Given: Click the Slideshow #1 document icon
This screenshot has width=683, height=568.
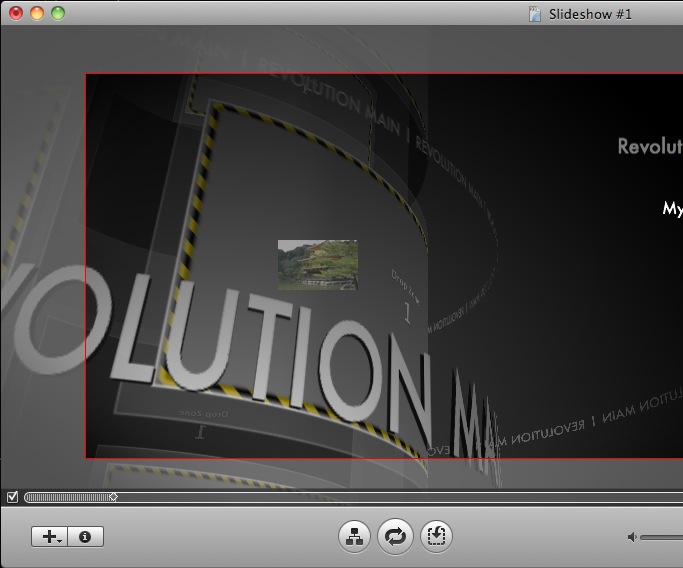Looking at the screenshot, I should coord(534,14).
